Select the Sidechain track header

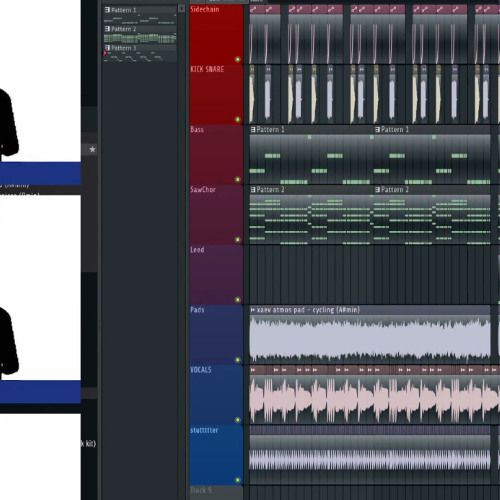(x=216, y=34)
